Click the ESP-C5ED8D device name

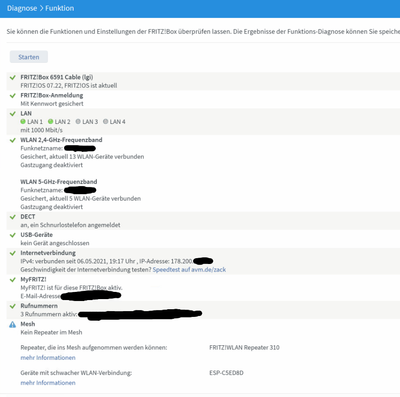(x=226, y=373)
